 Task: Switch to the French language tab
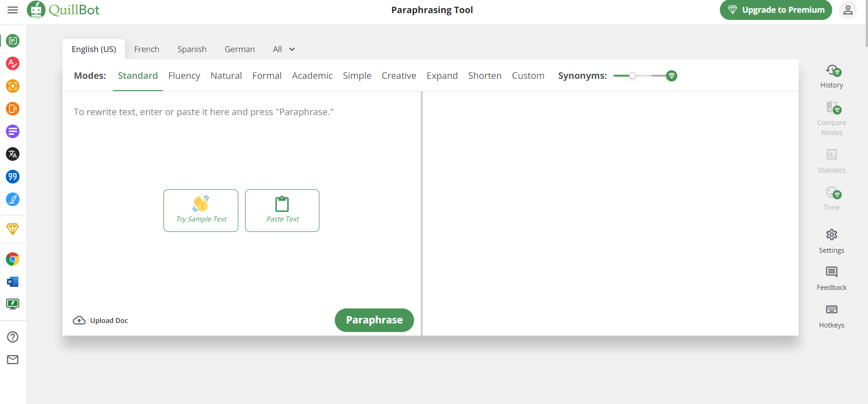tap(147, 49)
